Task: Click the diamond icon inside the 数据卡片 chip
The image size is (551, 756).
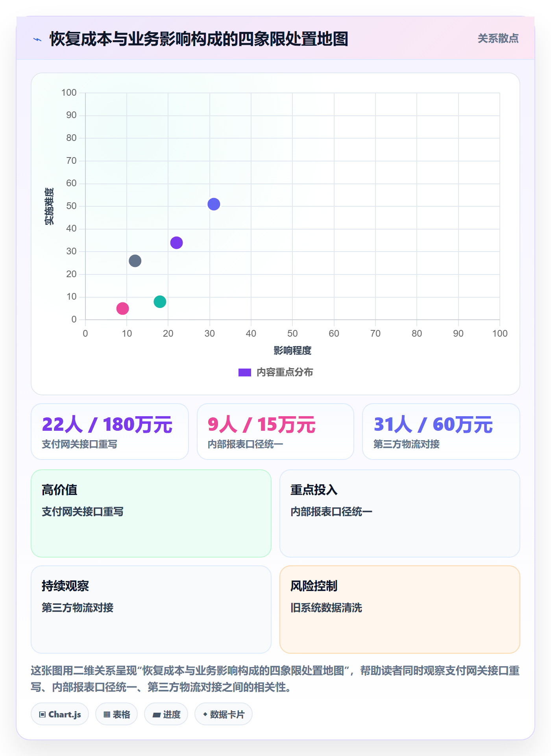Action: 205,714
